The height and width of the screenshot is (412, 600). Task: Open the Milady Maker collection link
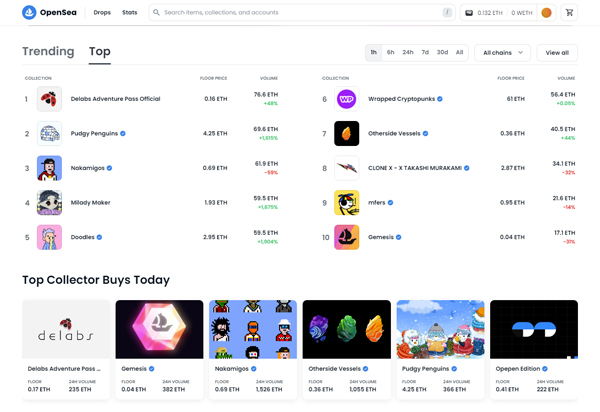pos(90,203)
